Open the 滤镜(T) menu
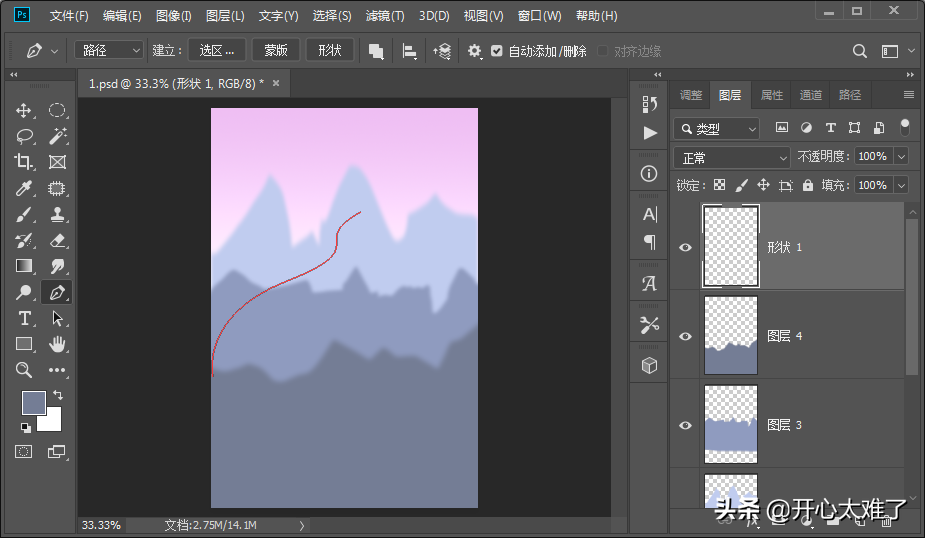The height and width of the screenshot is (538, 925). (385, 16)
